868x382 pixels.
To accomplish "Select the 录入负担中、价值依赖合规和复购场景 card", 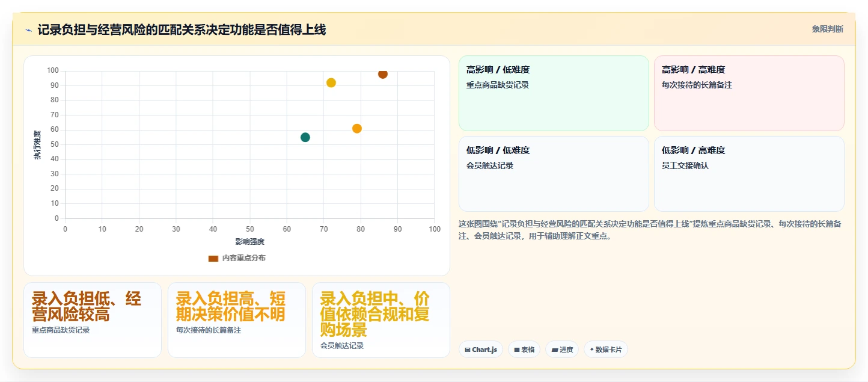I will [381, 320].
